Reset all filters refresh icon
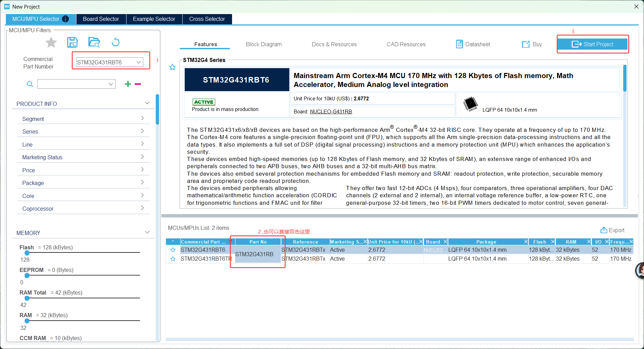Viewport: 644px width, 349px height. (116, 42)
